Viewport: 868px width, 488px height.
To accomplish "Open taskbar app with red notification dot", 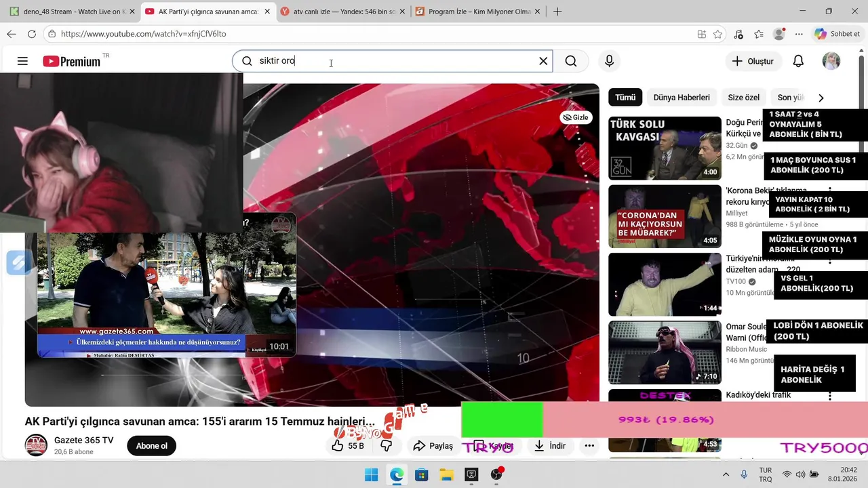I will click(x=496, y=474).
